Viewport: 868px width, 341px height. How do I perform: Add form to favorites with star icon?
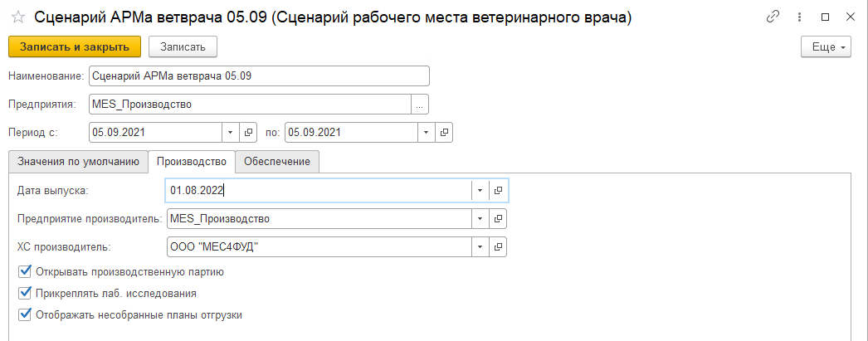[17, 17]
